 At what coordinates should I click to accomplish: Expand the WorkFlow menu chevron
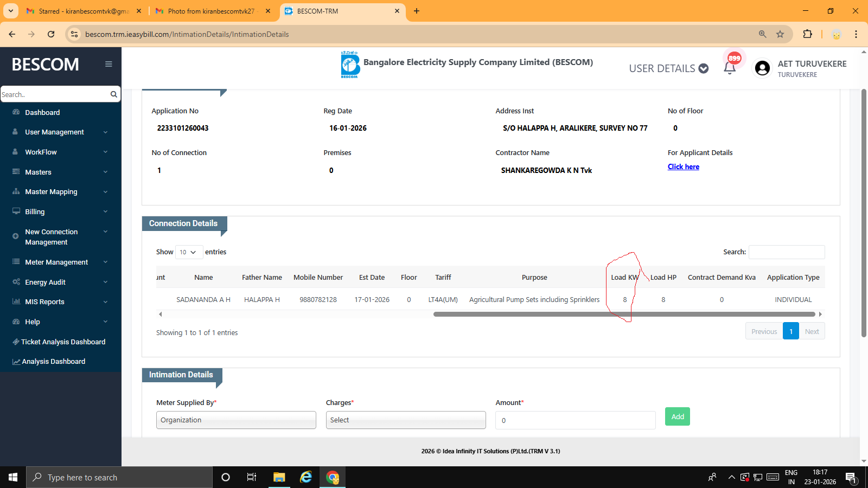point(105,152)
